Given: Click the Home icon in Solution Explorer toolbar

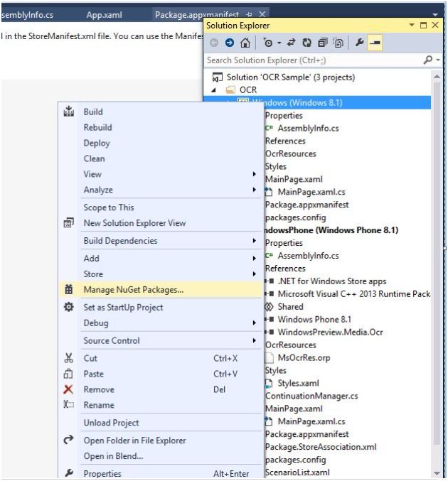Looking at the screenshot, I should (x=245, y=43).
